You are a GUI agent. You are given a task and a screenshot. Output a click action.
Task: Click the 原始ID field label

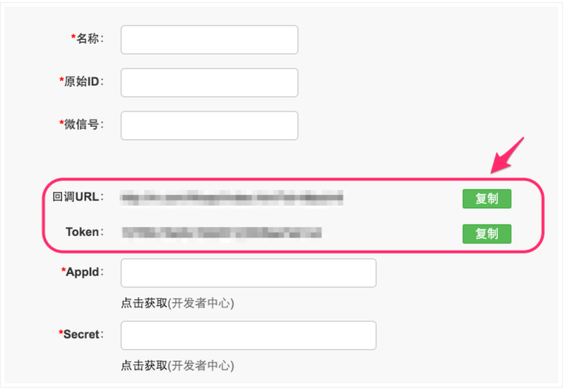pyautogui.click(x=82, y=82)
